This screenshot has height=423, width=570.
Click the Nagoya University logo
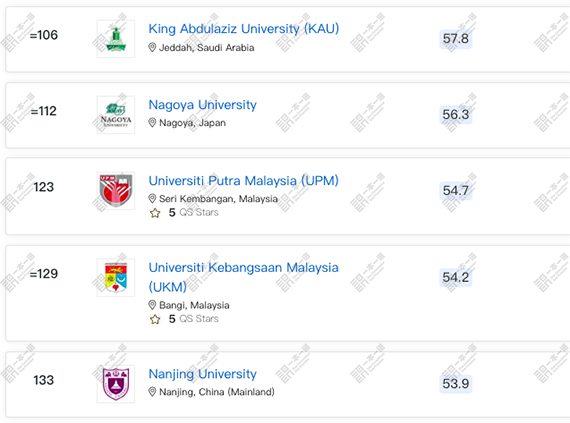116,115
